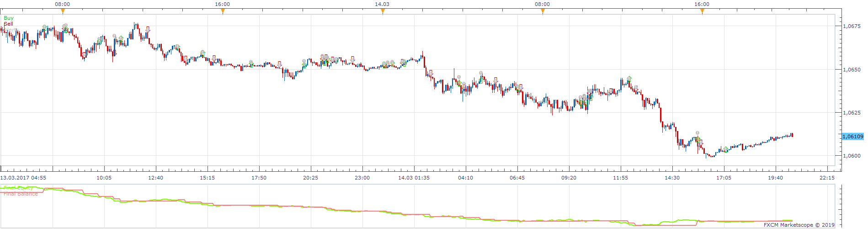Click the 09:20 time axis label
This screenshot has width=868, height=229.
569,178
